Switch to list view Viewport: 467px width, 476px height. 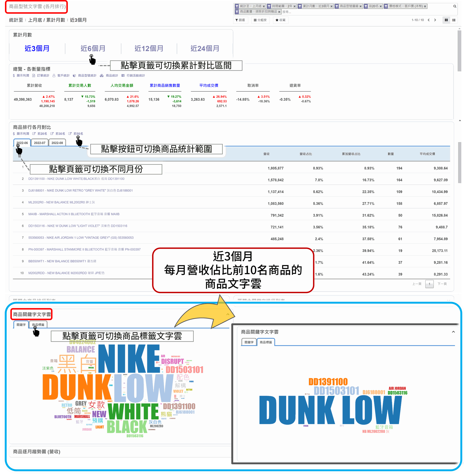coord(454,20)
